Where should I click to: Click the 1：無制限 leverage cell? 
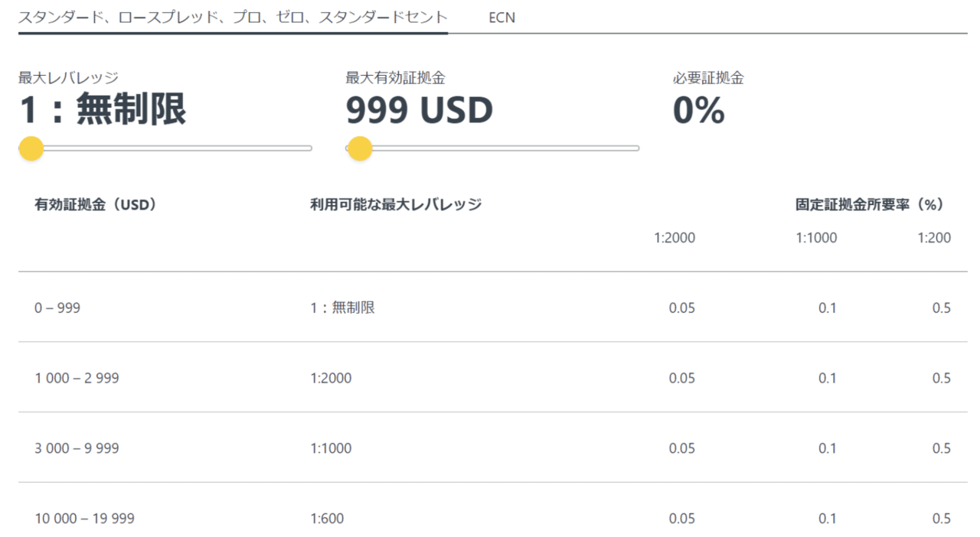(342, 308)
